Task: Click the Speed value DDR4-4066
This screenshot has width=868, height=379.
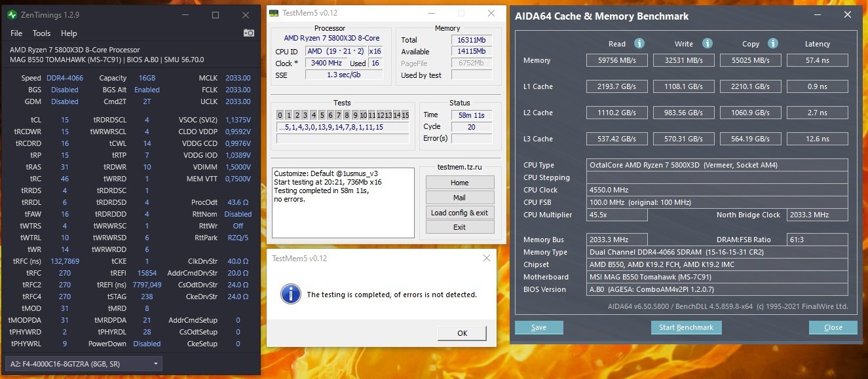Action: pos(65,78)
